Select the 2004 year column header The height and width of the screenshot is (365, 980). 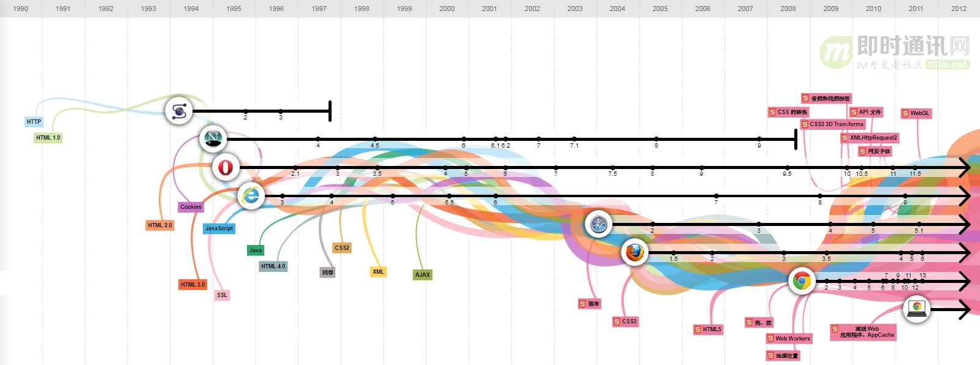pyautogui.click(x=617, y=9)
